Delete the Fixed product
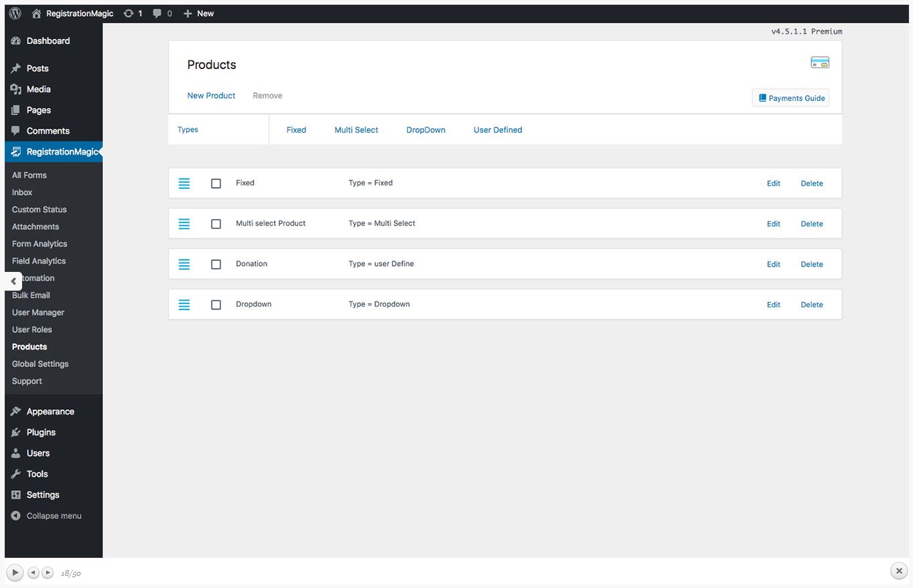The width and height of the screenshot is (913, 588). tap(812, 183)
